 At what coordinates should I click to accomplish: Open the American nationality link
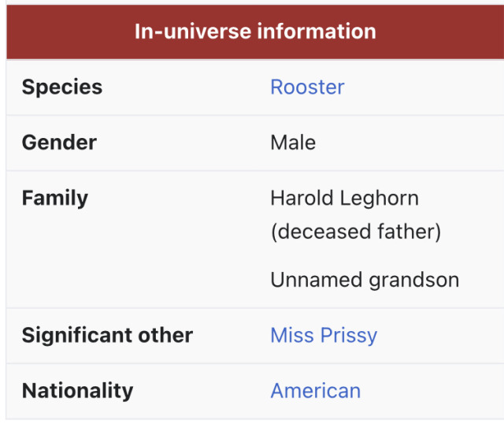(315, 390)
